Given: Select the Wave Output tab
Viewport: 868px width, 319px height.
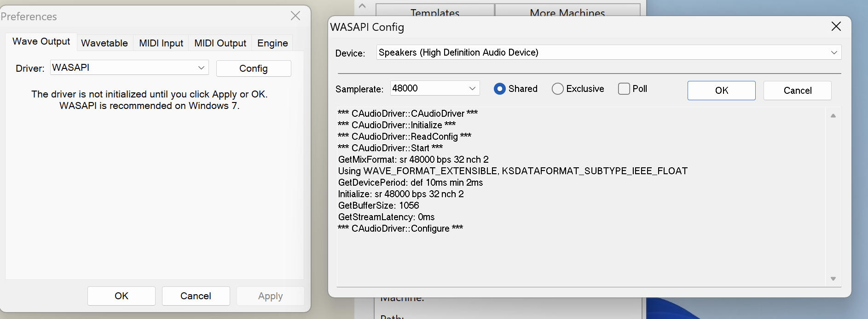Looking at the screenshot, I should [x=41, y=41].
